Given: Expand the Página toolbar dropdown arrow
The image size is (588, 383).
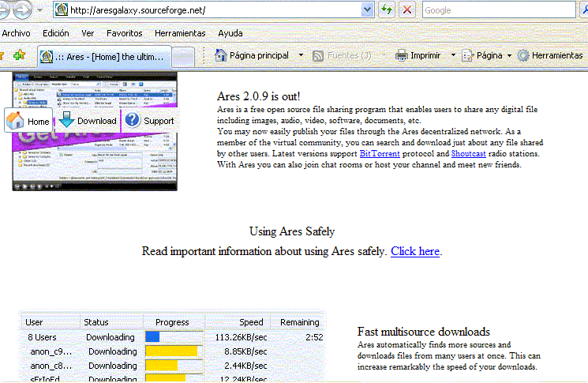Looking at the screenshot, I should point(509,55).
